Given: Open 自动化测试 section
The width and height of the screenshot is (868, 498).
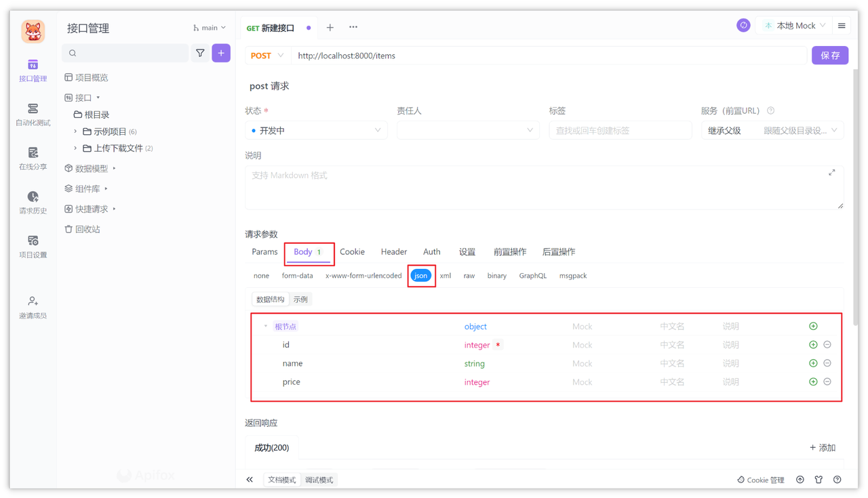Looking at the screenshot, I should tap(33, 115).
